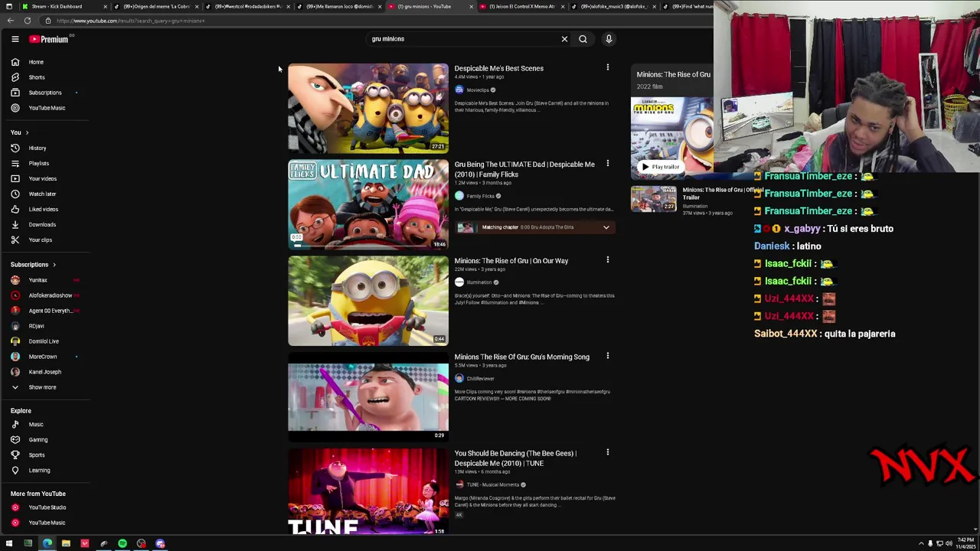The image size is (980, 551).
Task: Expand the Subscriptions section heading chevron
Action: (54, 265)
